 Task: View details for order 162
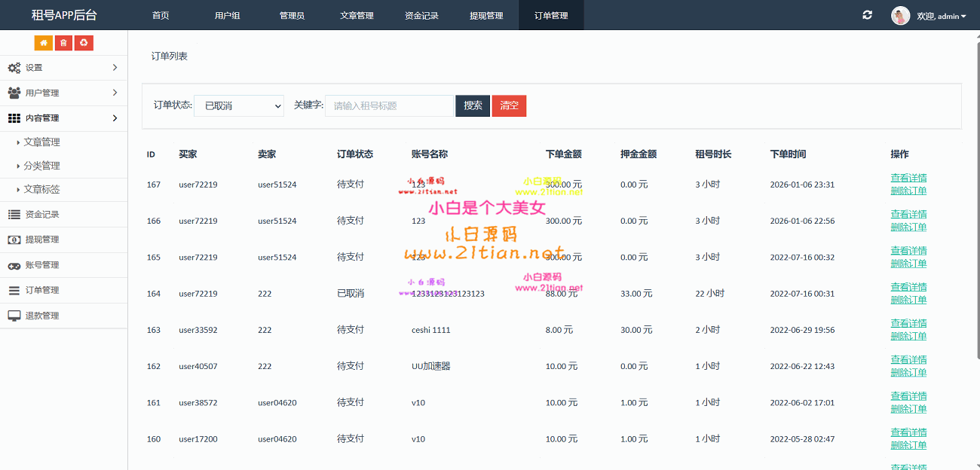click(x=908, y=359)
